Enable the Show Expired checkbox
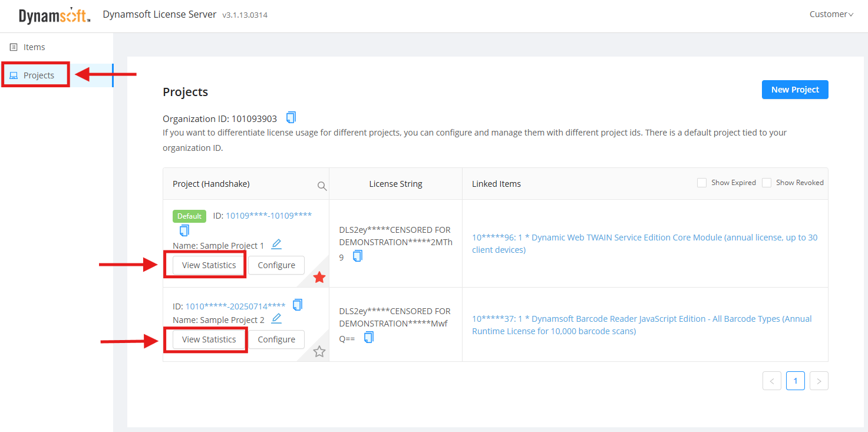Screen dimensions: 868x432 702,183
